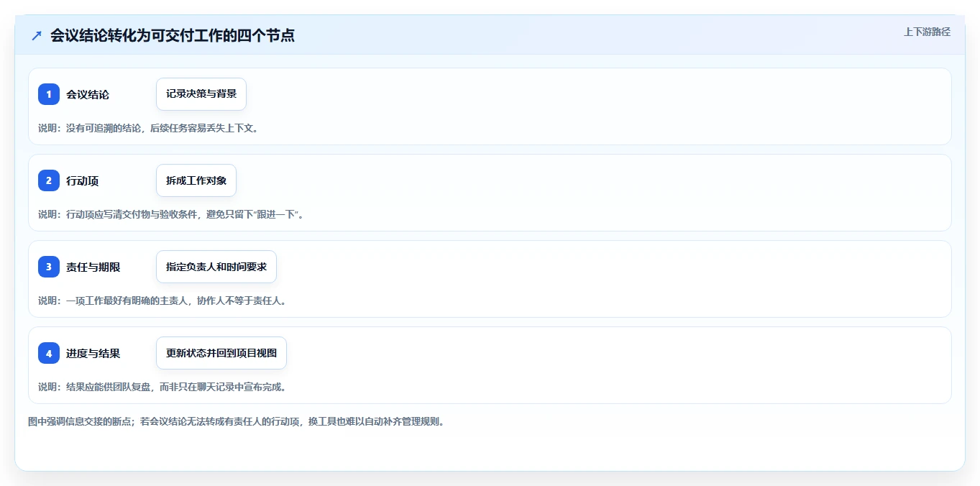
Task: Click the arrow icon beside the header title
Action: click(x=37, y=35)
